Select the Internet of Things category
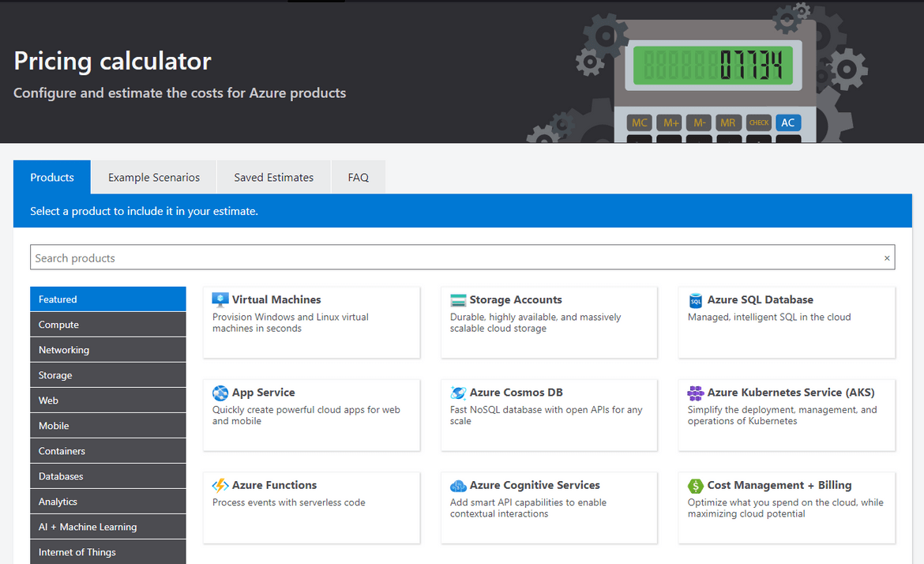Image resolution: width=924 pixels, height=564 pixels. [108, 552]
